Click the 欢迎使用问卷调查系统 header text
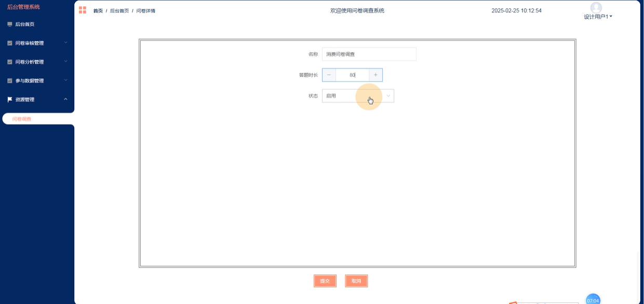 pos(357,10)
